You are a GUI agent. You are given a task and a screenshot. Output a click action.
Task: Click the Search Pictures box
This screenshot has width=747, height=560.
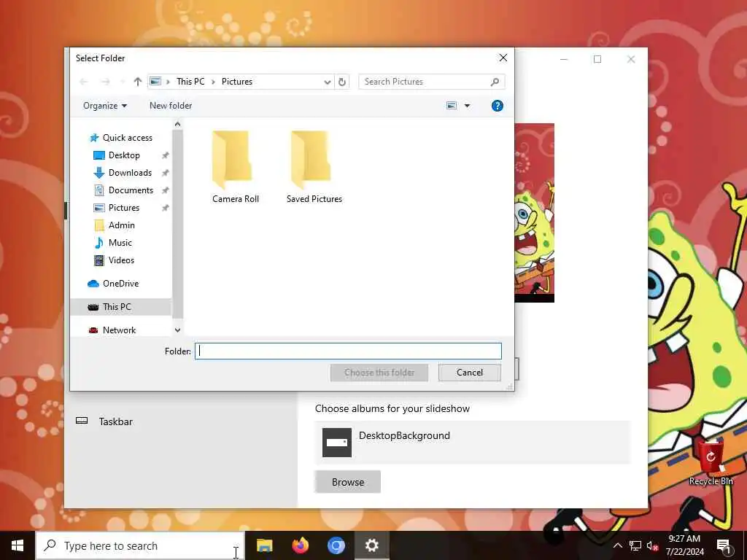coord(432,82)
